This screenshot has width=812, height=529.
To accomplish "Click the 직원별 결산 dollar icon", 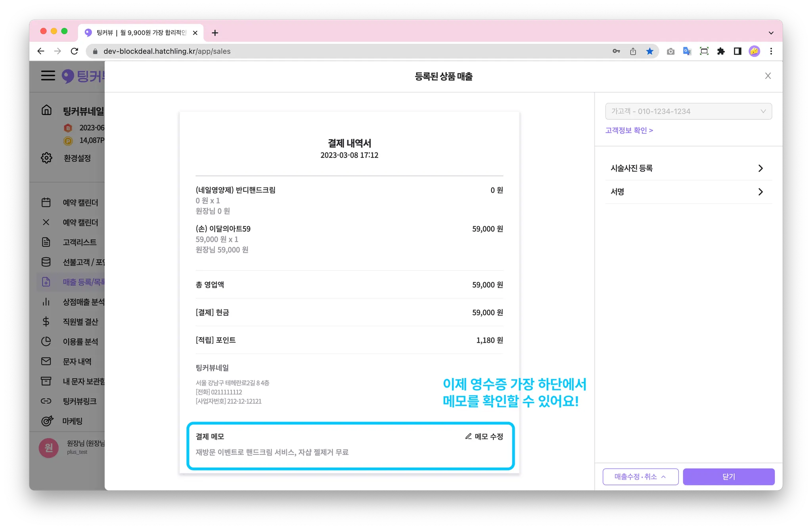I will pos(46,321).
